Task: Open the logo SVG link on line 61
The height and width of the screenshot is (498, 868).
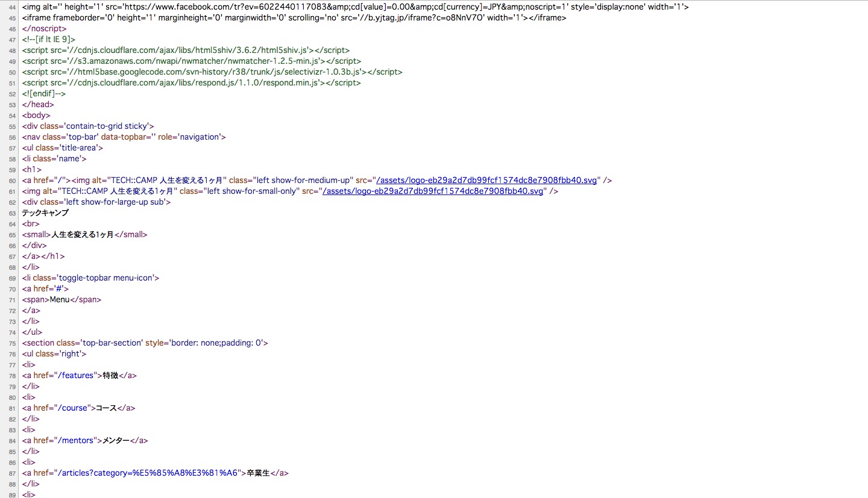Action: [x=433, y=191]
